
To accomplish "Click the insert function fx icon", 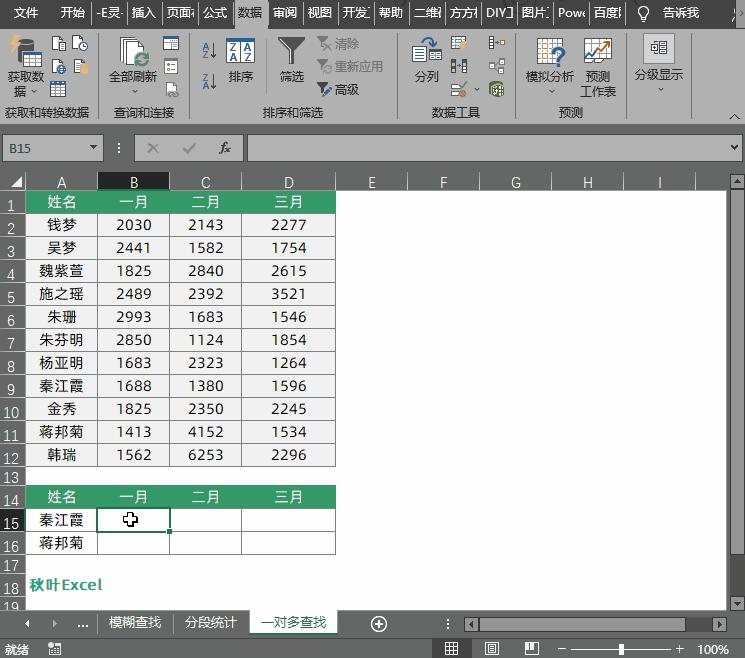I will click(225, 148).
